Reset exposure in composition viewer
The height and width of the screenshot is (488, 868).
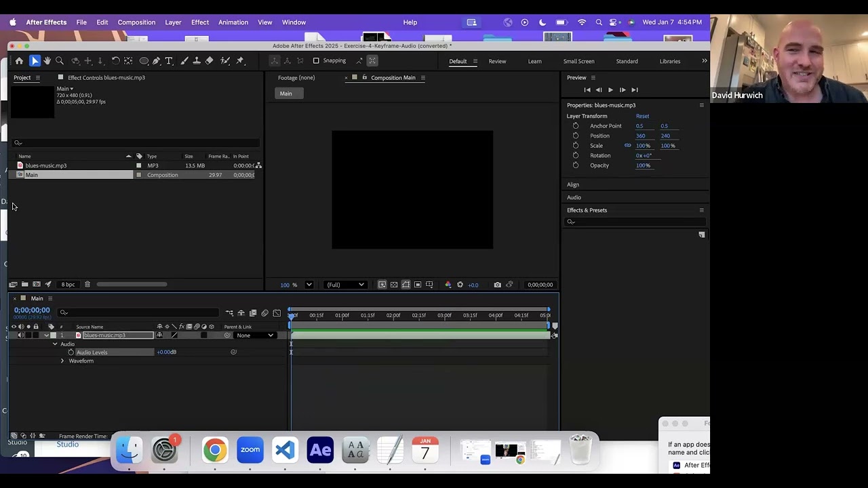(x=460, y=285)
